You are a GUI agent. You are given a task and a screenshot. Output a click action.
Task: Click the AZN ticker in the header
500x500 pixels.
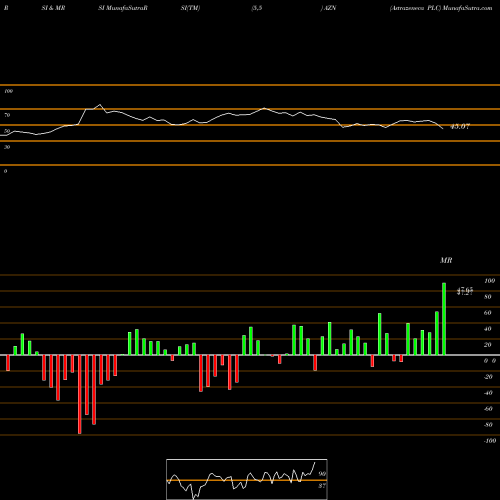pos(330,8)
